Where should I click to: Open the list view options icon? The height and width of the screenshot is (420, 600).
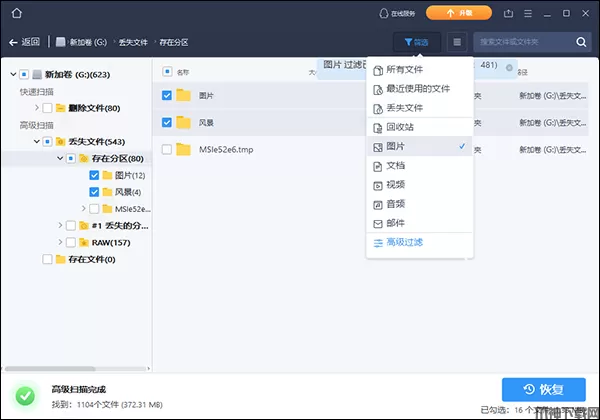(457, 42)
